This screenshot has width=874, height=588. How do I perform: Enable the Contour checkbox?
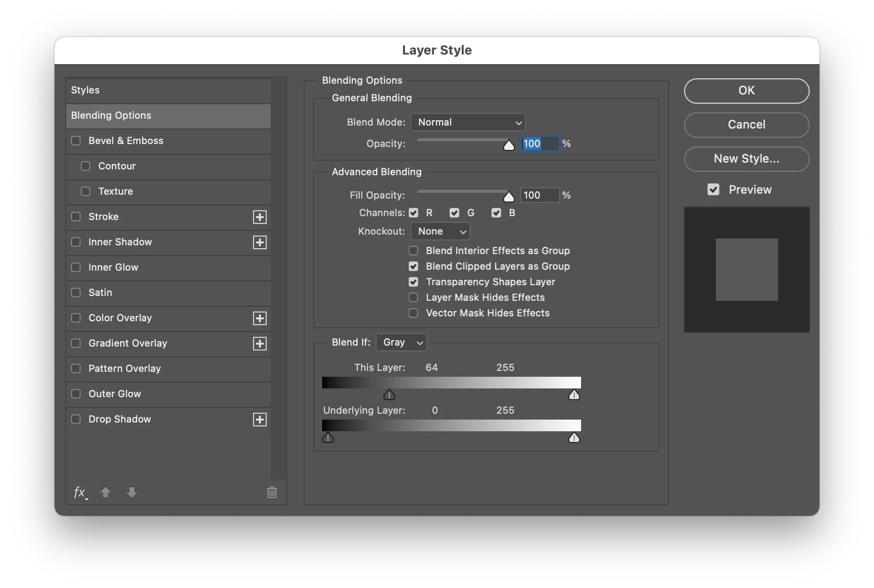pyautogui.click(x=86, y=166)
